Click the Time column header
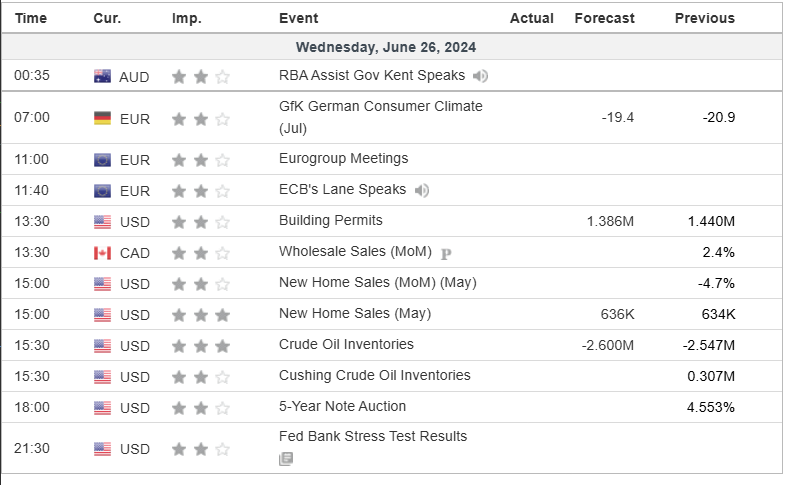 coord(31,18)
